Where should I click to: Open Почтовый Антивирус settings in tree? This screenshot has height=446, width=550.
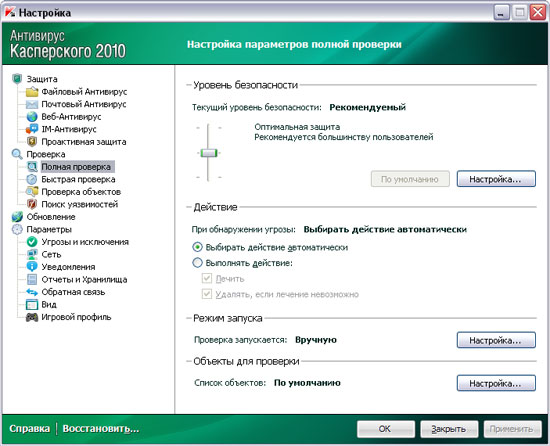coord(84,104)
